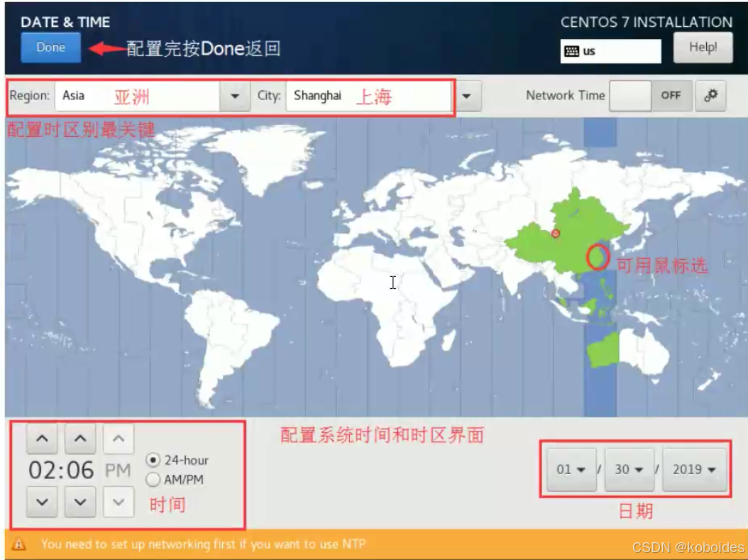Click the red location marker on the map
This screenshot has width=748, height=560.
[555, 234]
